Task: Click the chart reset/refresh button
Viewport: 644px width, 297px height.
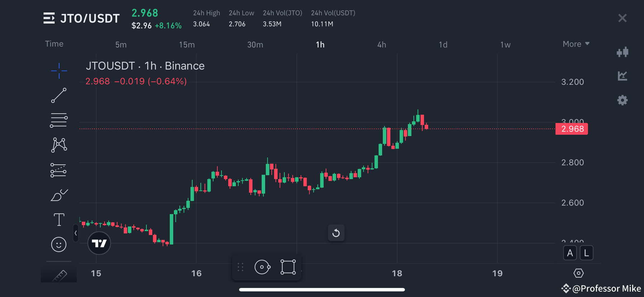Action: click(336, 233)
